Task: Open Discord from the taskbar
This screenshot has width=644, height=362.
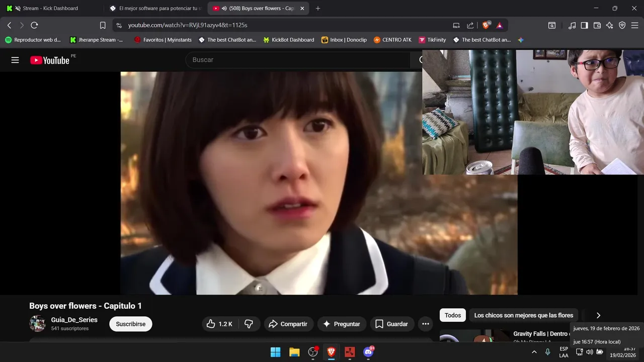Action: click(369, 352)
